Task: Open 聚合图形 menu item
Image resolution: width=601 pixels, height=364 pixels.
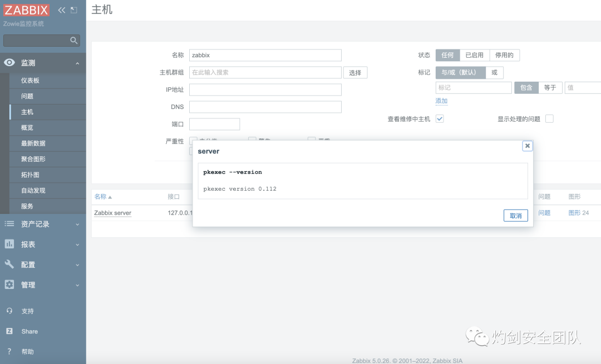Action: point(47,159)
